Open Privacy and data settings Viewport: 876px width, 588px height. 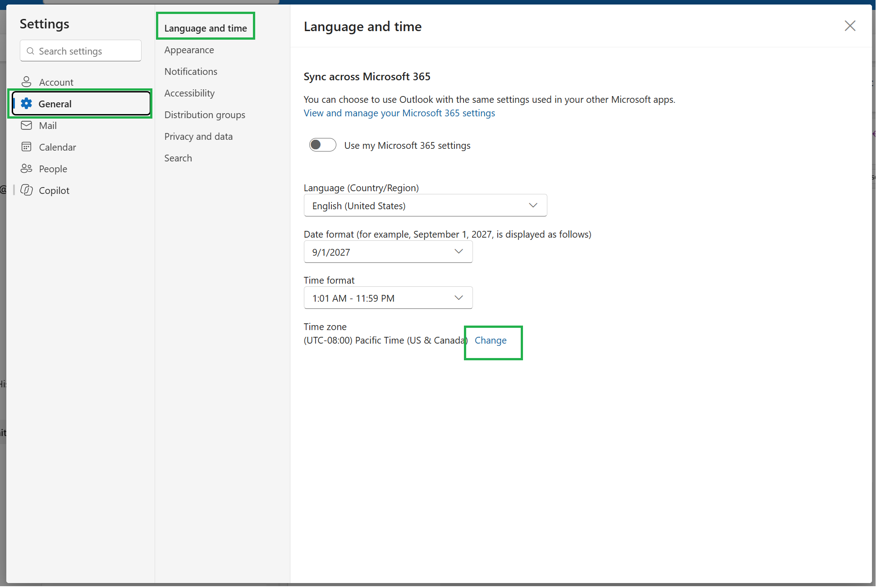click(x=198, y=137)
